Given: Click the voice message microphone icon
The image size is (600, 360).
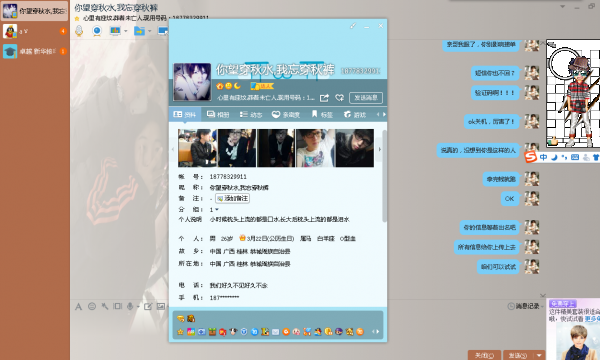Looking at the screenshot, I should click(x=130, y=306).
